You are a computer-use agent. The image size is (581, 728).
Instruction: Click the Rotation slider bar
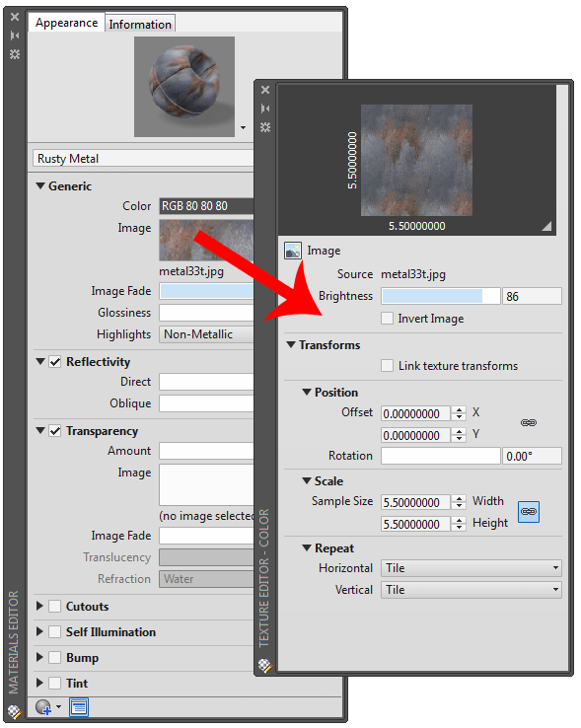[440, 456]
